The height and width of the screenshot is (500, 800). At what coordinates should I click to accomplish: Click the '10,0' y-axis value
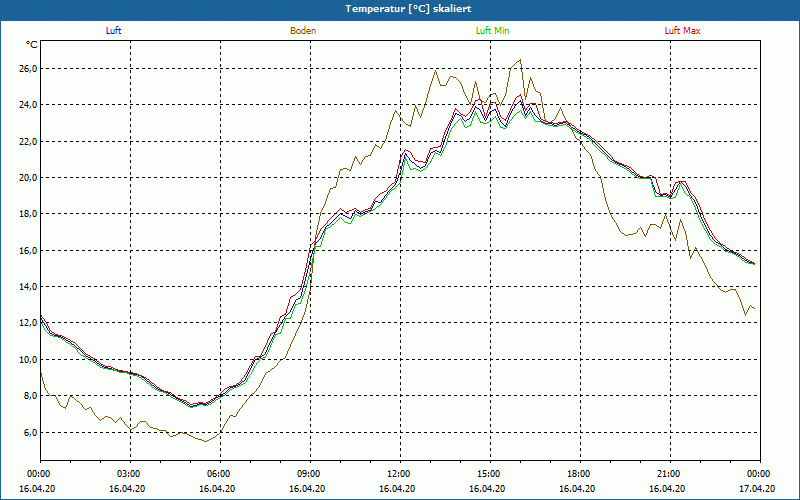28,360
